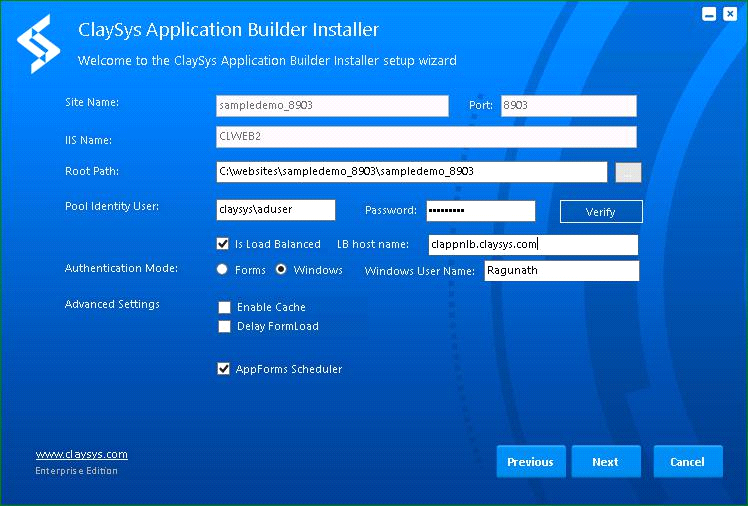Go back with the Previous button

pyautogui.click(x=531, y=462)
